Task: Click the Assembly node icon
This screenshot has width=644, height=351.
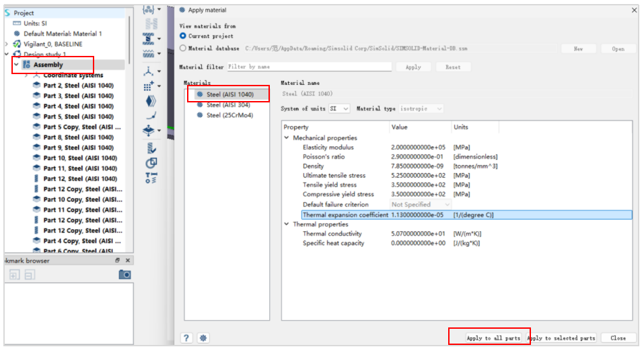Action: [x=27, y=65]
